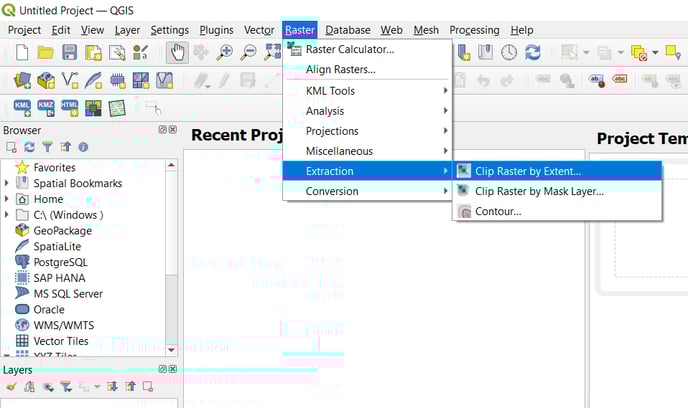Open the Projections submenu

367,131
